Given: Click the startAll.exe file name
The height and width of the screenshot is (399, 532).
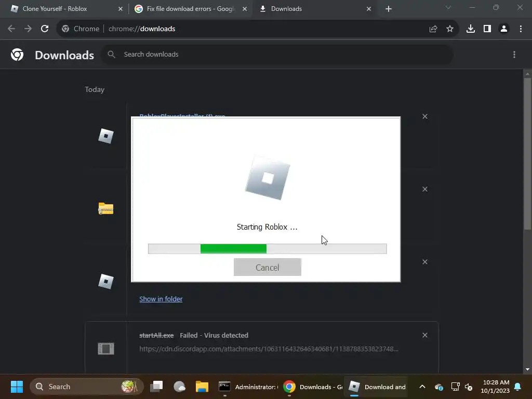Looking at the screenshot, I should [156, 335].
